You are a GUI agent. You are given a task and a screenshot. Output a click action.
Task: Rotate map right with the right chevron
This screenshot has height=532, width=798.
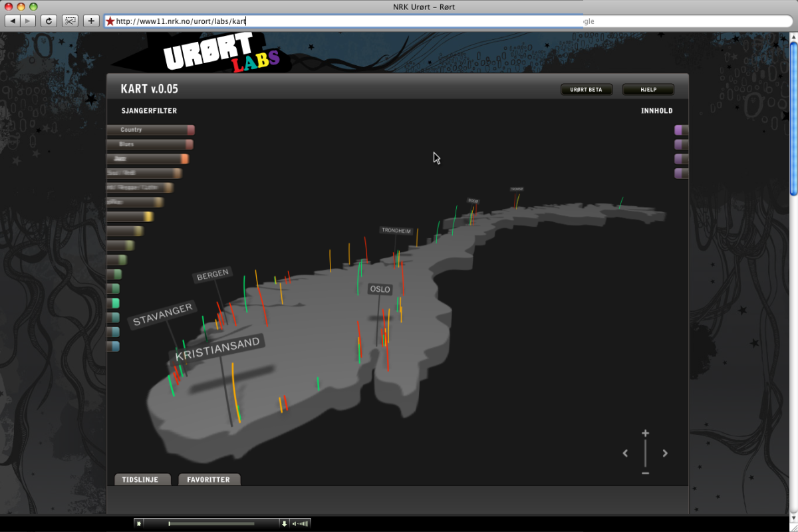pyautogui.click(x=665, y=454)
